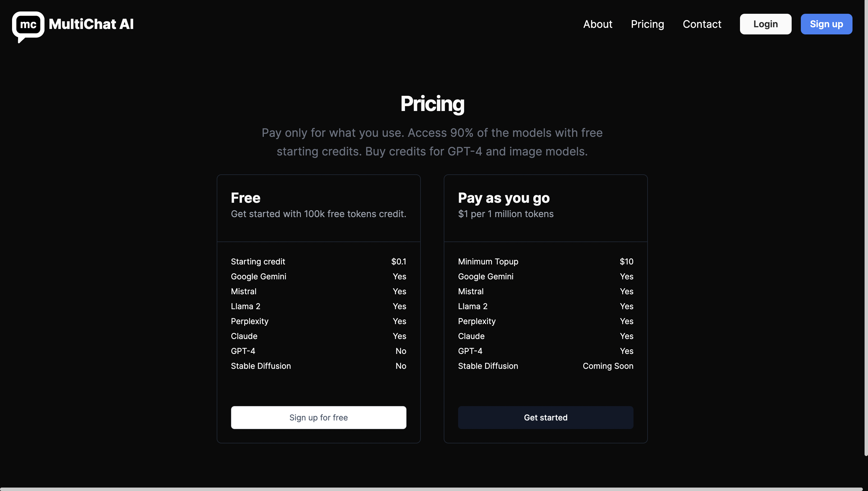Select the Pay as you go title
This screenshot has width=868, height=491.
coord(503,198)
